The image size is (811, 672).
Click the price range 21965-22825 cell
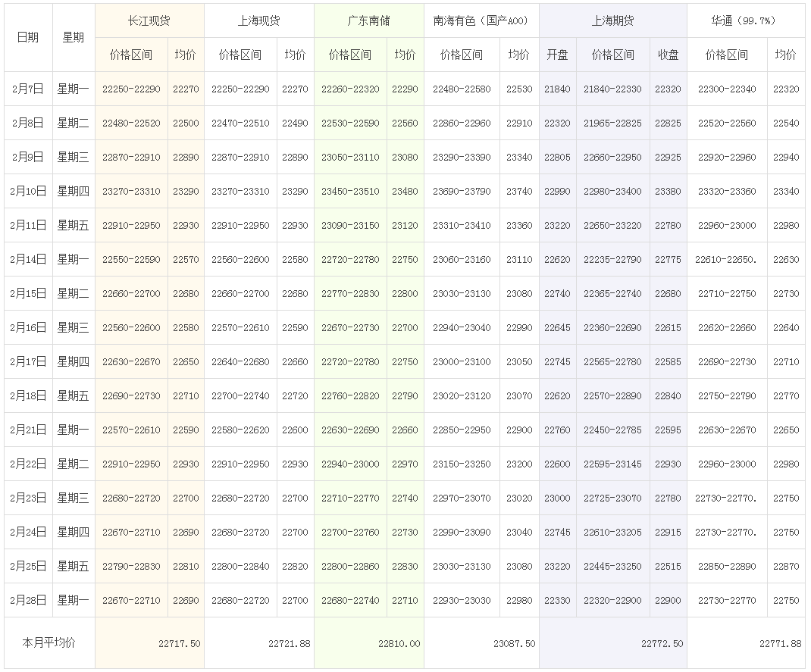[612, 123]
